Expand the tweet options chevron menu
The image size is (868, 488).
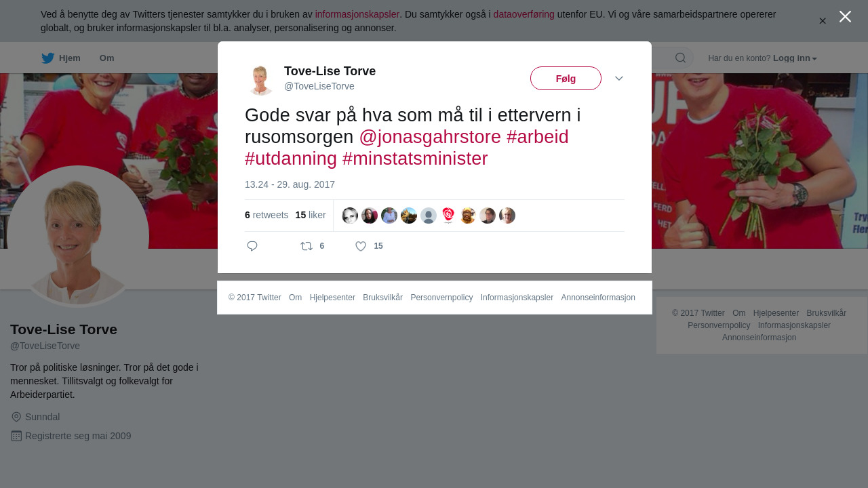[619, 79]
